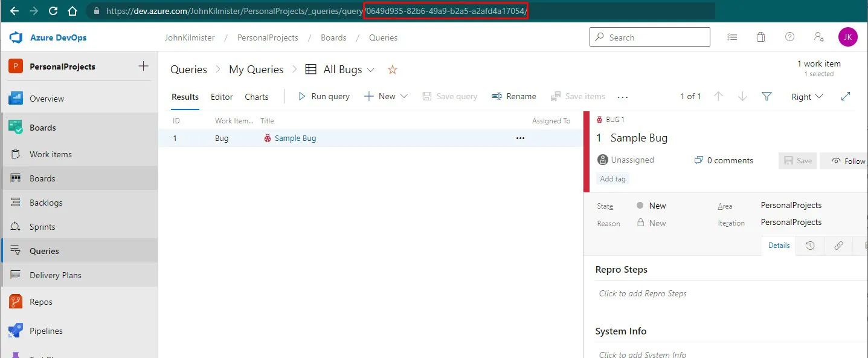Click the Search input field

pyautogui.click(x=649, y=37)
